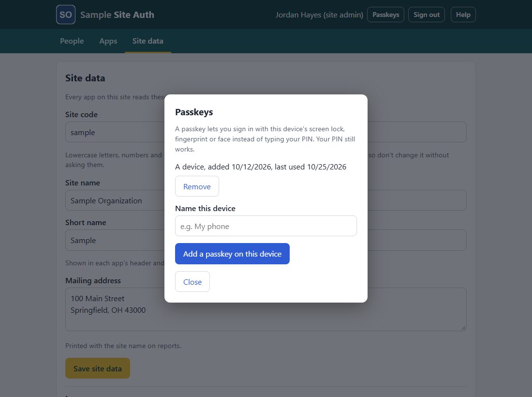532x397 pixels.
Task: Select the Site data tab
Action: click(x=148, y=41)
